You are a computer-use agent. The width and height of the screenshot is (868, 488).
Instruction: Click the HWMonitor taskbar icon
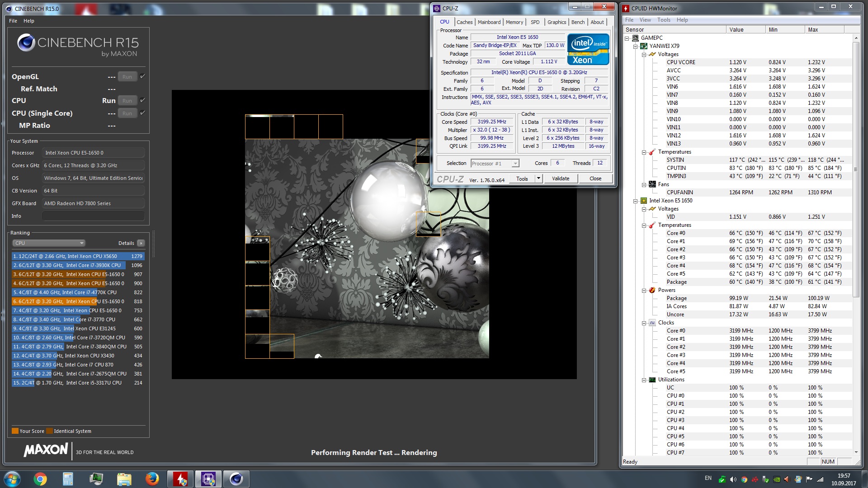pyautogui.click(x=180, y=479)
